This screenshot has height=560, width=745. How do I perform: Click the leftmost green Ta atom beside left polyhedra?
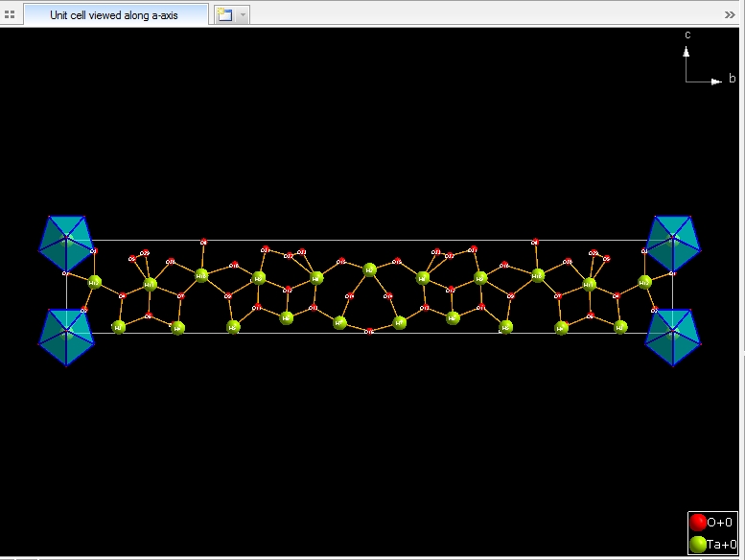coord(94,282)
